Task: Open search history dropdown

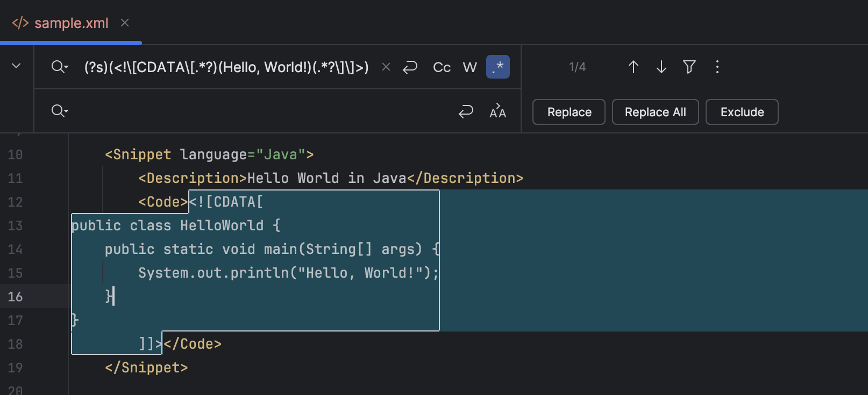Action: 60,67
